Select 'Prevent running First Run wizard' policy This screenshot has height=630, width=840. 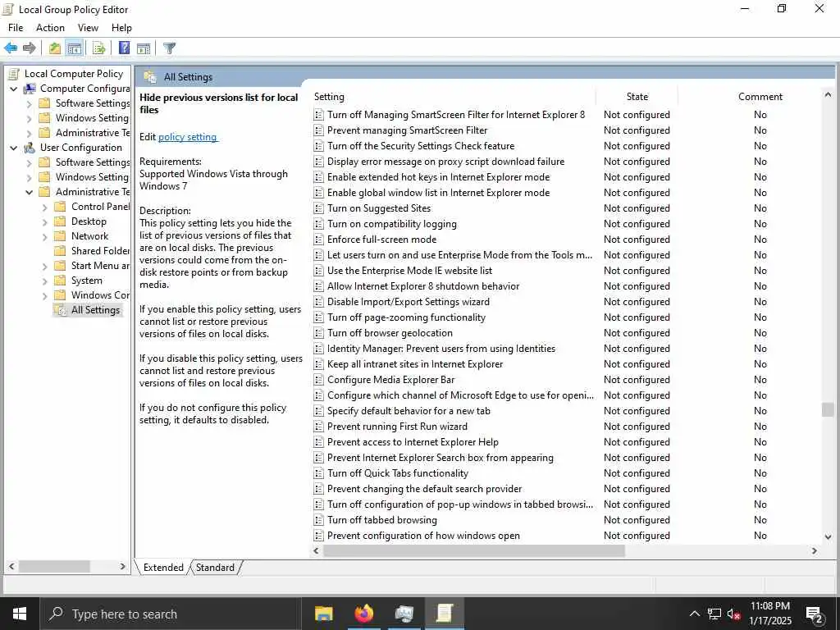[x=398, y=427]
